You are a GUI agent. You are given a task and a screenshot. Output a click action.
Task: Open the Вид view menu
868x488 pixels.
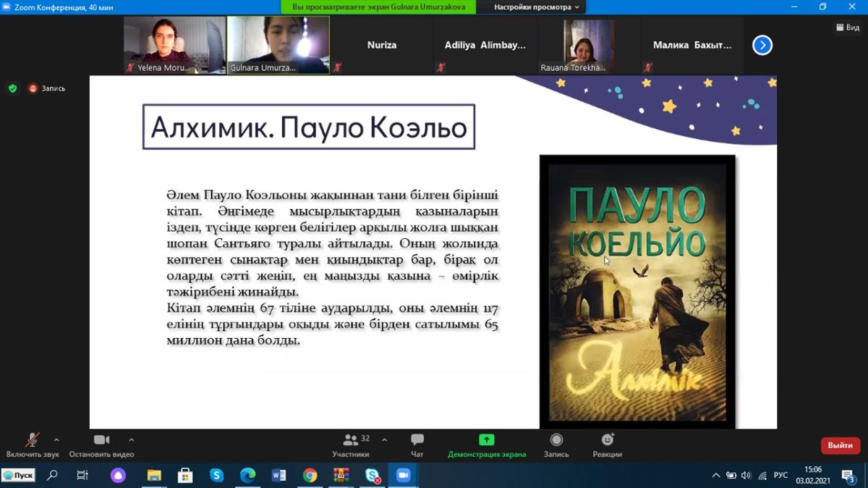tap(848, 28)
